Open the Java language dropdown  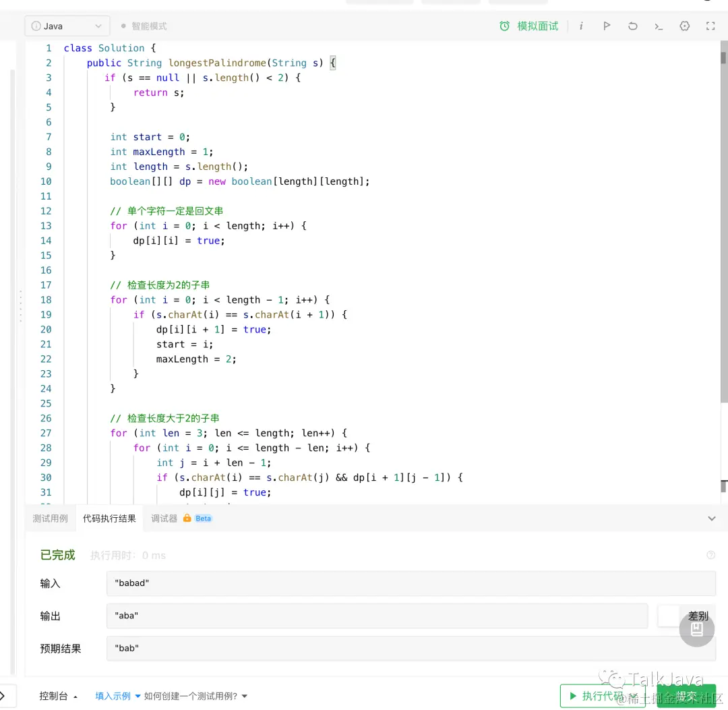(67, 26)
